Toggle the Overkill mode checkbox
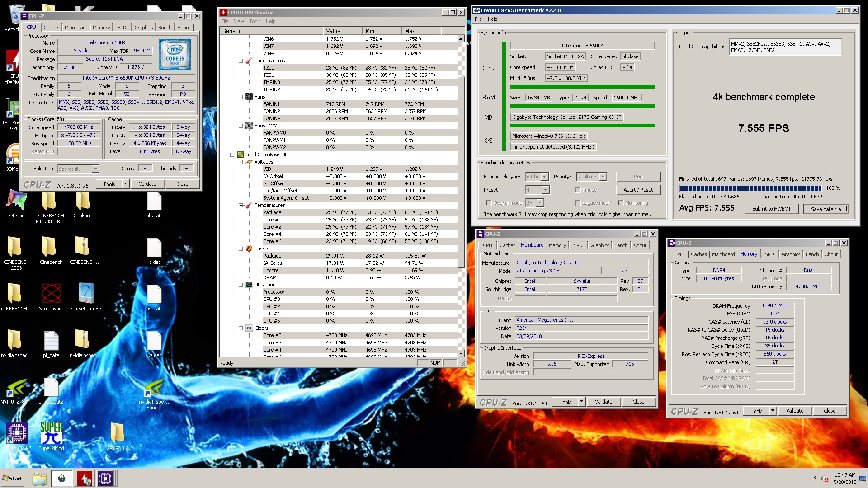The height and width of the screenshot is (488, 868). coord(489,203)
